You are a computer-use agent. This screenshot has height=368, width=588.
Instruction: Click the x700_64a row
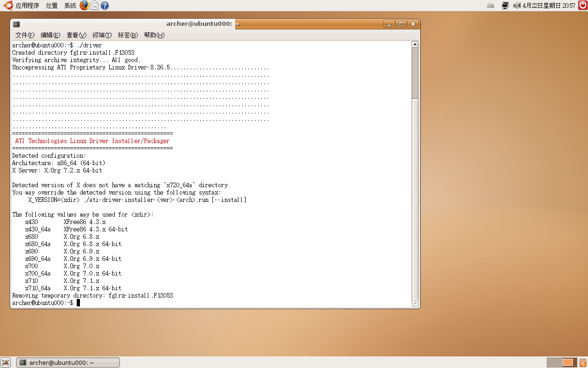73,273
